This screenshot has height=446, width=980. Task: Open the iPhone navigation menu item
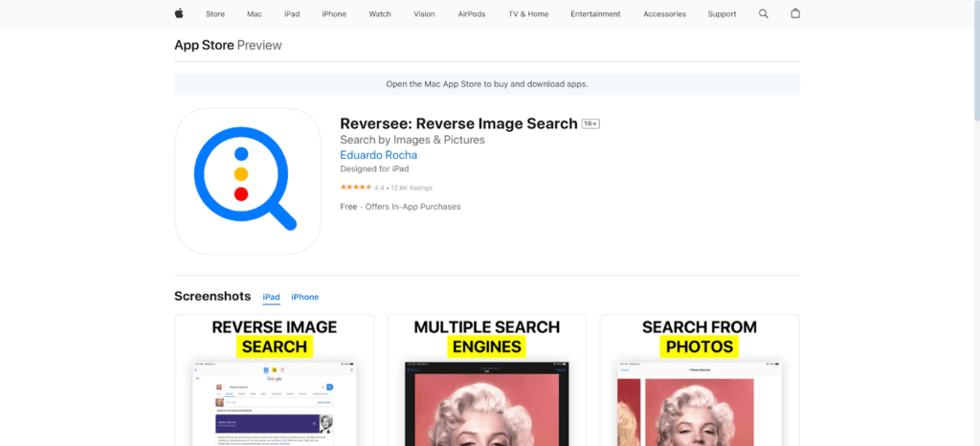pyautogui.click(x=334, y=14)
